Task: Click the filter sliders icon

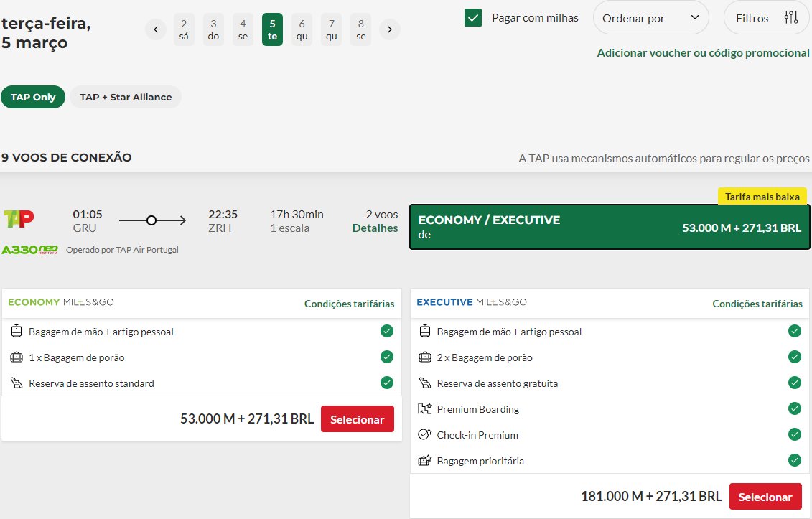Action: click(790, 18)
